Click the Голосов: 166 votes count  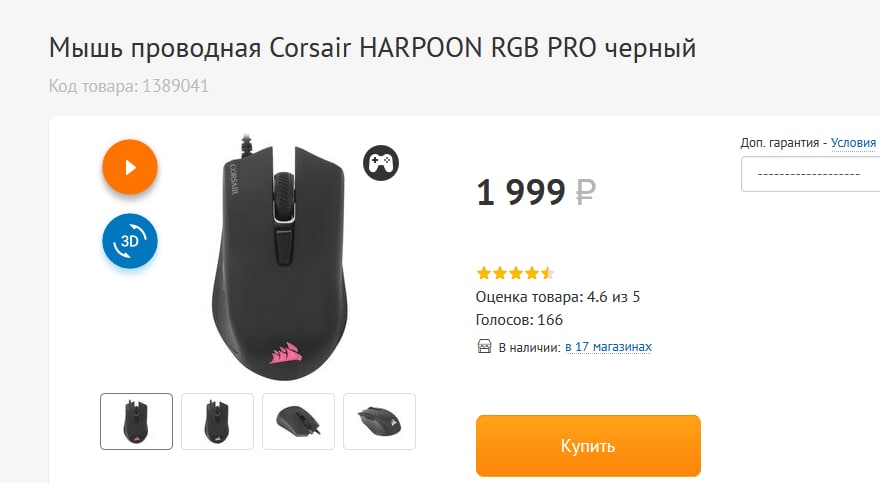[519, 320]
